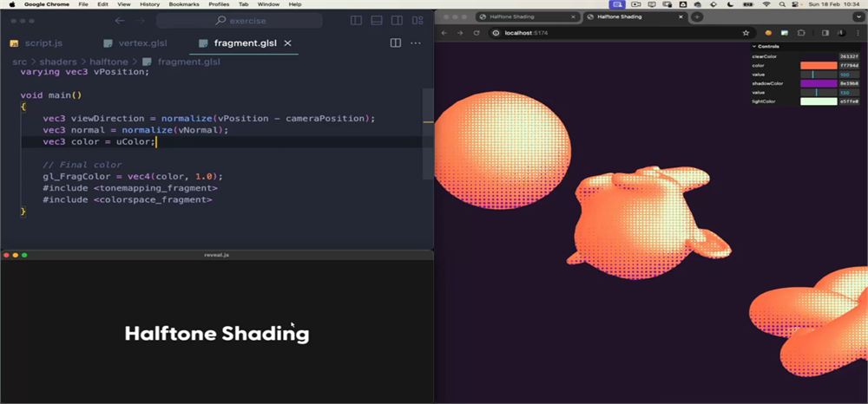Click the Focus moon icon in menu bar

pyautogui.click(x=730, y=3)
